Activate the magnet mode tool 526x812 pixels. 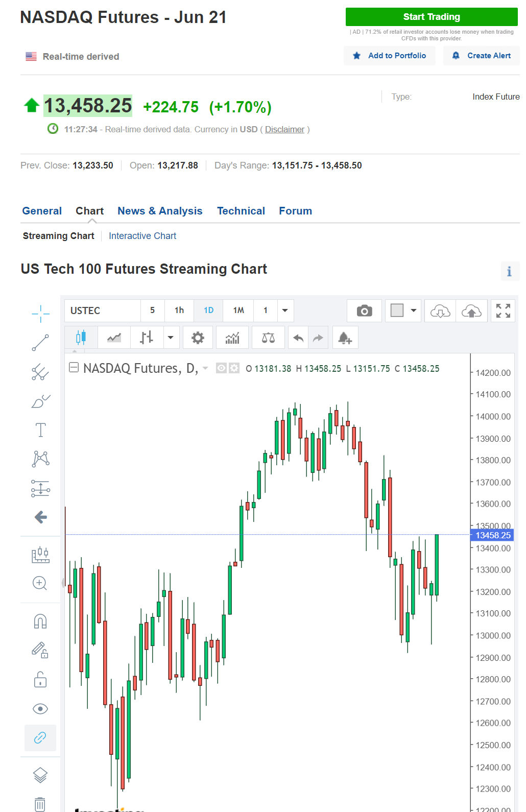pyautogui.click(x=40, y=621)
